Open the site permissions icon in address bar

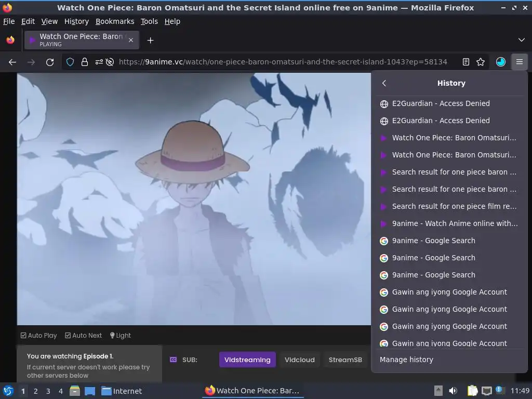pyautogui.click(x=99, y=62)
